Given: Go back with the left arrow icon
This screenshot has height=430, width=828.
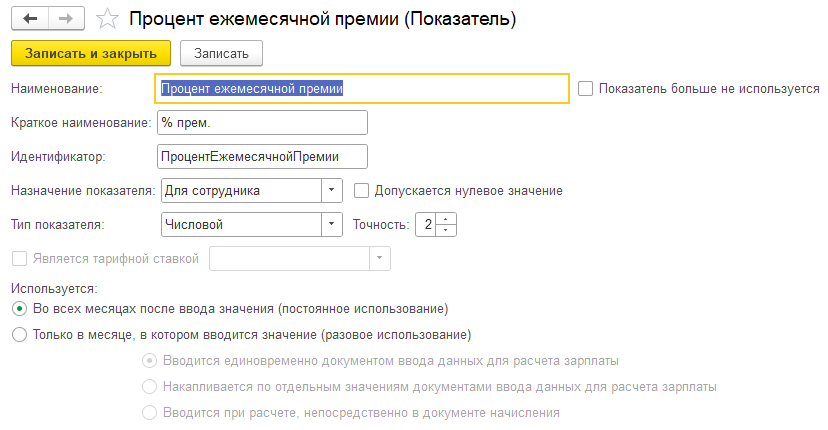Looking at the screenshot, I should click(30, 19).
